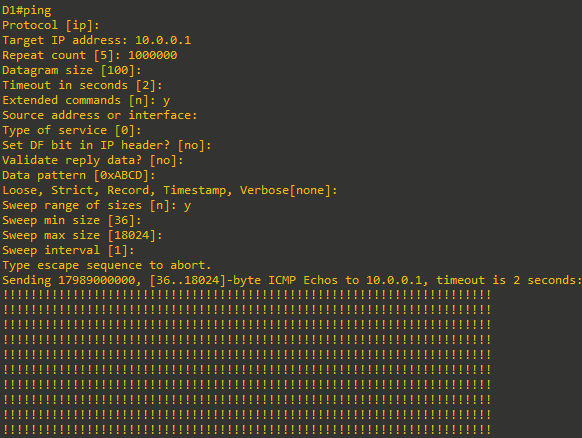The image size is (582, 438).
Task: Click the repeat count value 1000000
Action: pos(153,55)
